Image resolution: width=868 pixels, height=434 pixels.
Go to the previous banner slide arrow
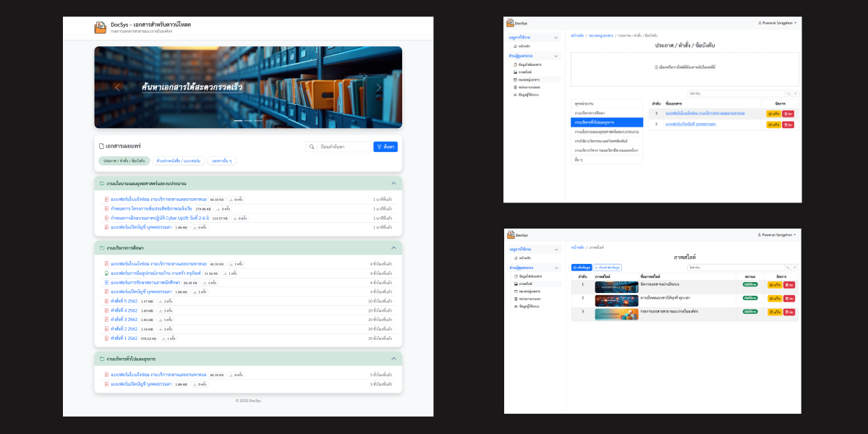(x=118, y=88)
